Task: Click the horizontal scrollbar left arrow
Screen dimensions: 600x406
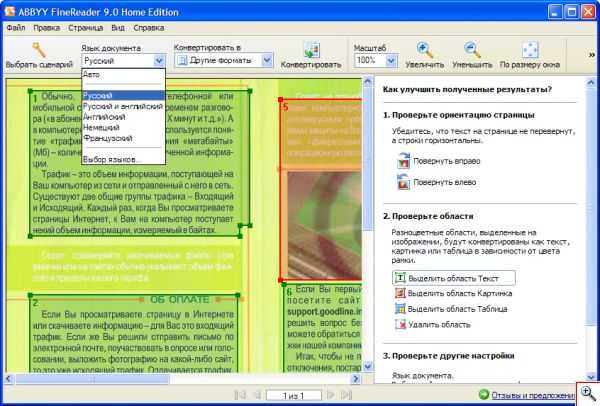Action: tap(9, 379)
